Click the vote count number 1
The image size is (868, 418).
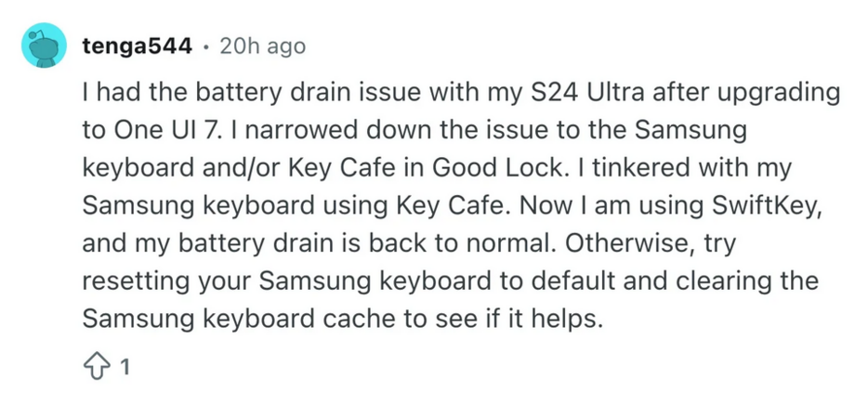[125, 368]
